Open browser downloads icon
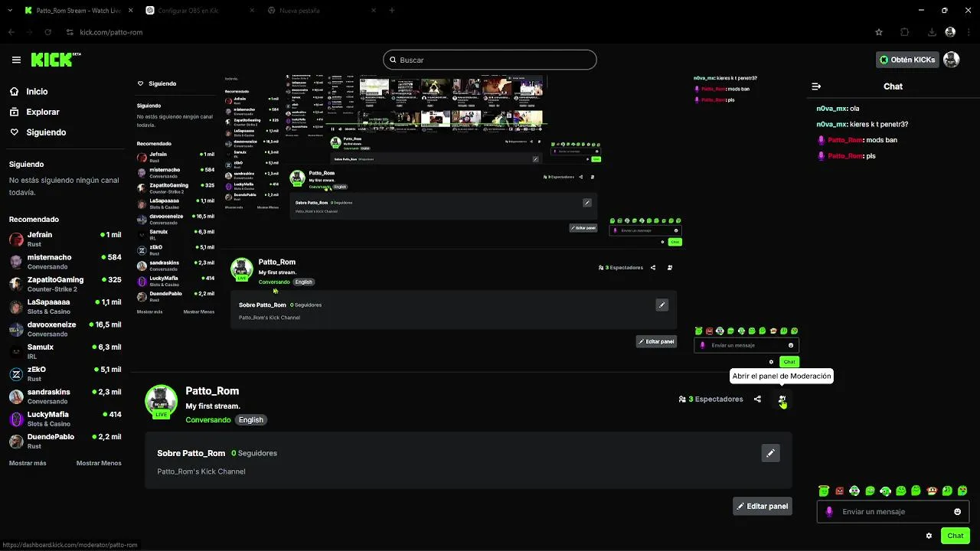 click(932, 32)
